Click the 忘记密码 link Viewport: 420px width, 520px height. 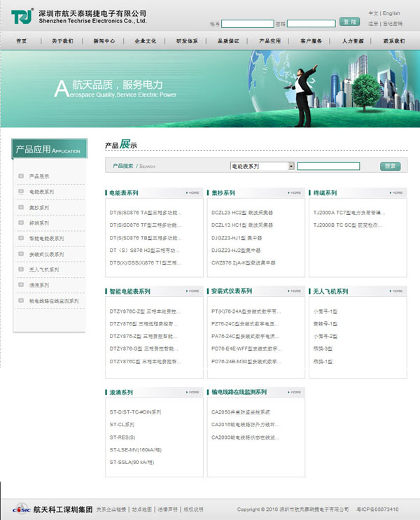pos(393,24)
